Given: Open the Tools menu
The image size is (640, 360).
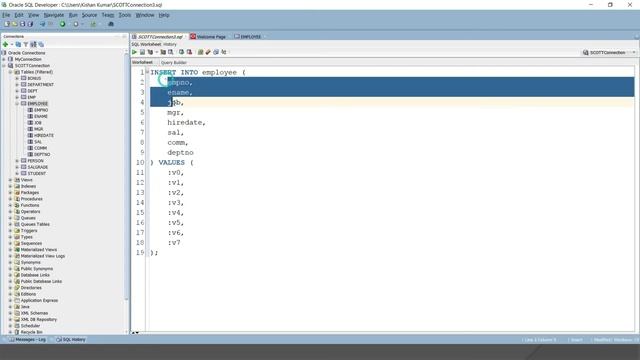Looking at the screenshot, I should [125, 15].
